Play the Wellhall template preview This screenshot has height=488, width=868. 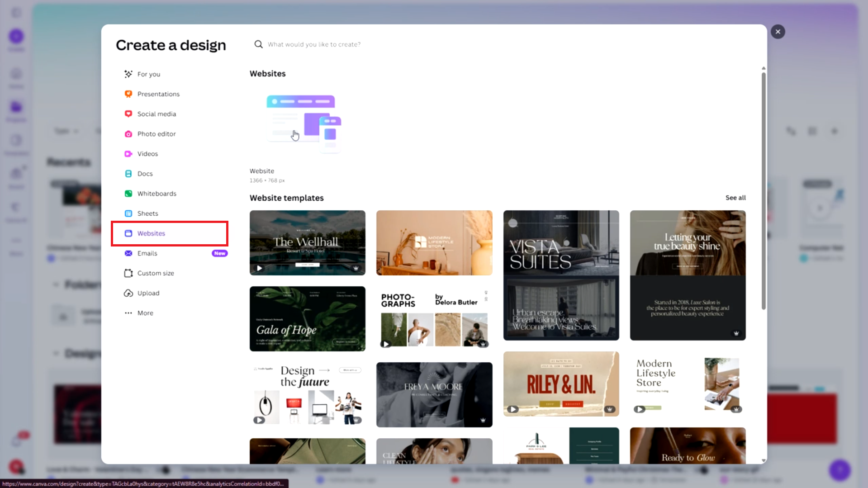tap(259, 268)
